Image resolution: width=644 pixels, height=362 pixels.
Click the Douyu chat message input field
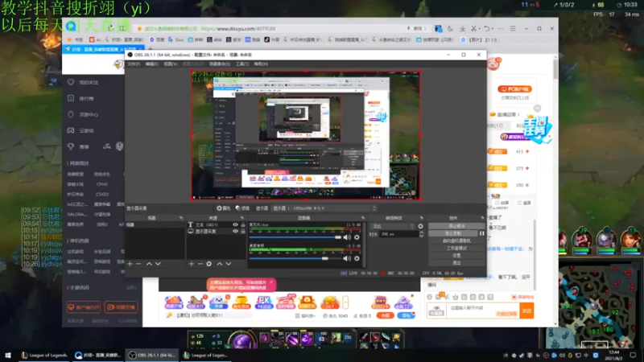point(483,311)
